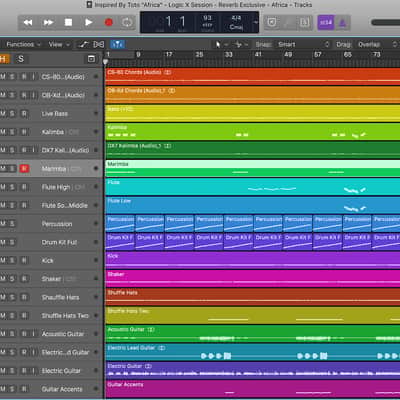Open the View menu

point(59,44)
